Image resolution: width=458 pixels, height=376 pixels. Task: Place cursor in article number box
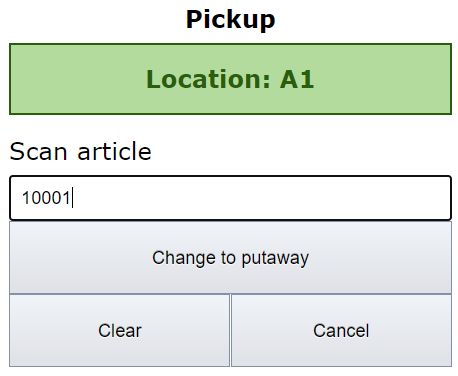230,198
